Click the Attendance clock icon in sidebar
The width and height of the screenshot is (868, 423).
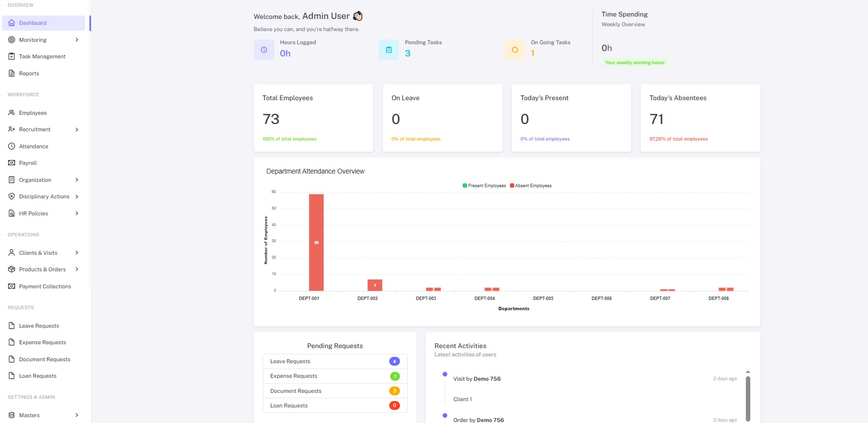point(12,146)
